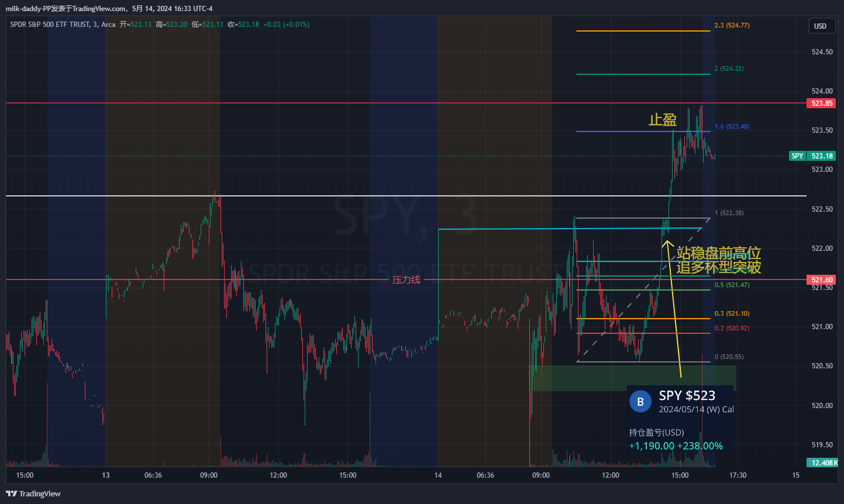This screenshot has height=504, width=844.
Task: Click the 14 date marker on time axis
Action: (x=438, y=475)
